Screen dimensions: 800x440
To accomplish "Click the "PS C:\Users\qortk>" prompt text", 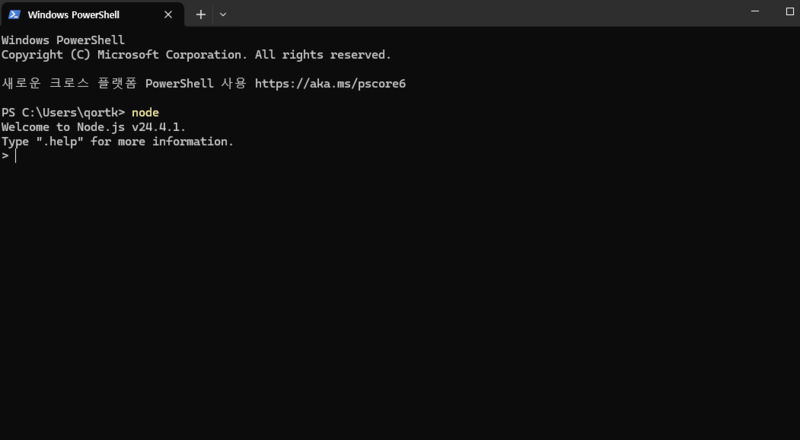I will pyautogui.click(x=63, y=112).
